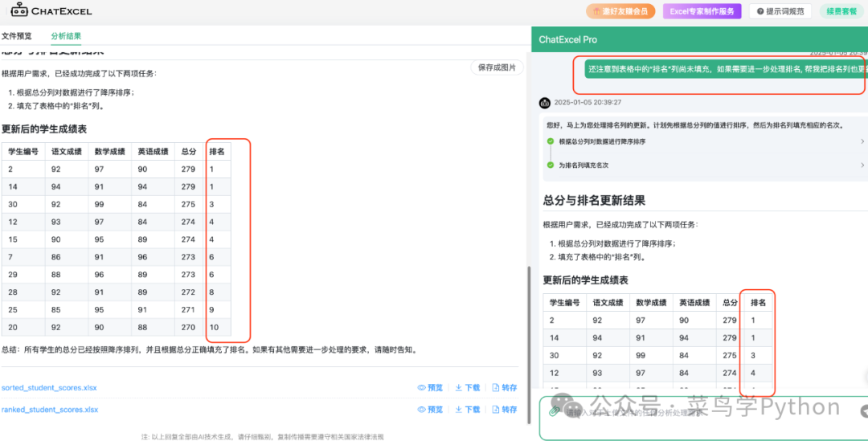This screenshot has width=868, height=441.
Task: Click the timestamp 2025-01-05 20:39:27
Action: [x=588, y=102]
